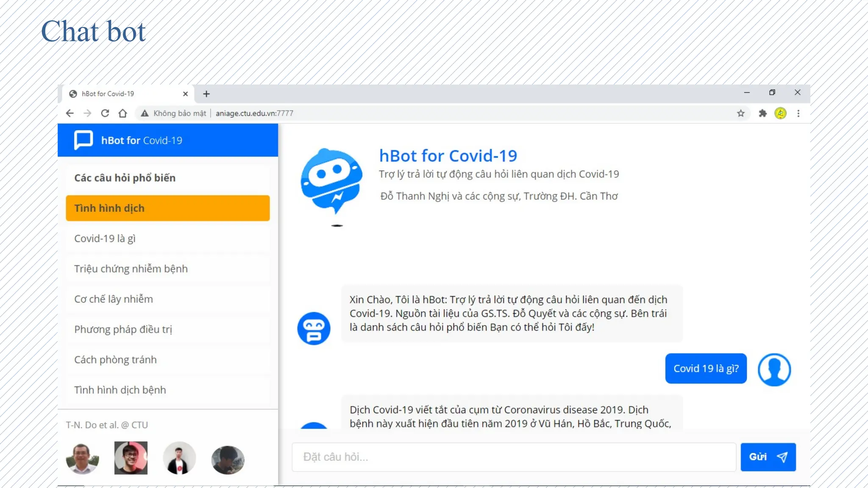Select 'Phương pháp điều trị' question
Viewport: 868px width, 488px height.
pyautogui.click(x=167, y=329)
